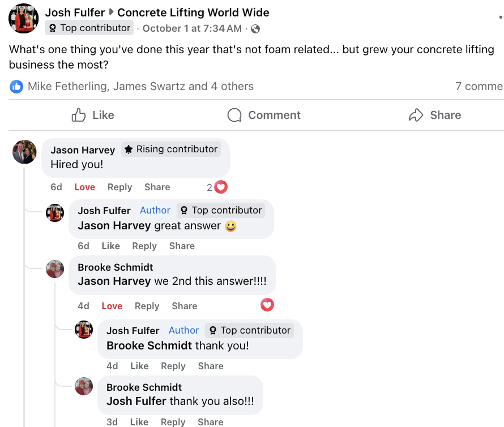Click the heart reaction on Jason Harvey's comment
Image resolution: width=504 pixels, height=427 pixels.
click(221, 186)
